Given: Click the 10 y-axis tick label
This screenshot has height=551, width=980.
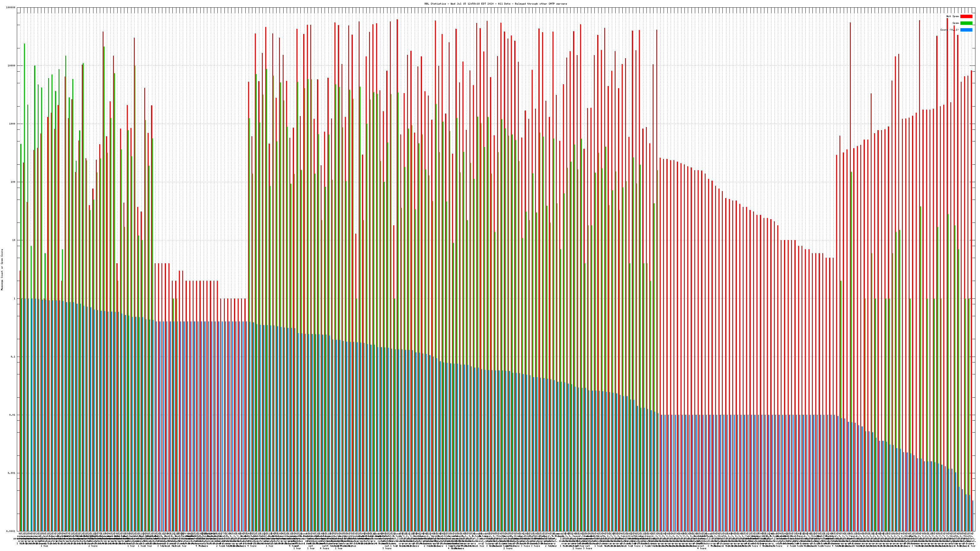Looking at the screenshot, I should pyautogui.click(x=14, y=240).
